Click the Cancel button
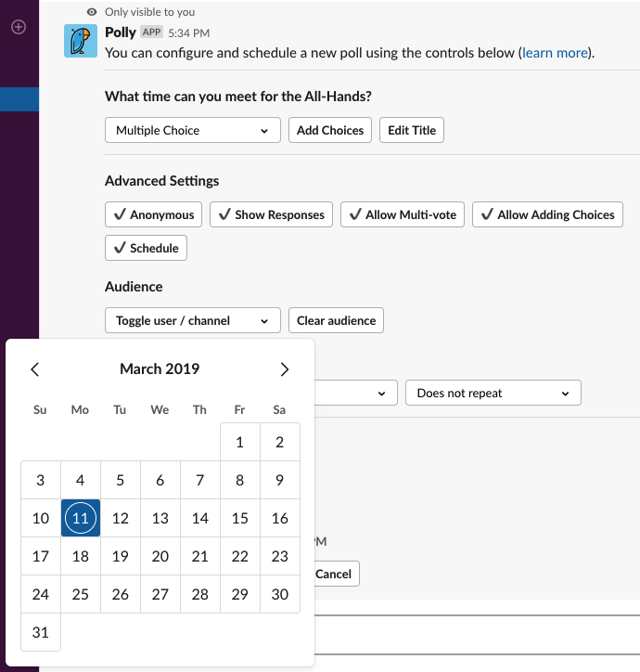 click(x=333, y=574)
